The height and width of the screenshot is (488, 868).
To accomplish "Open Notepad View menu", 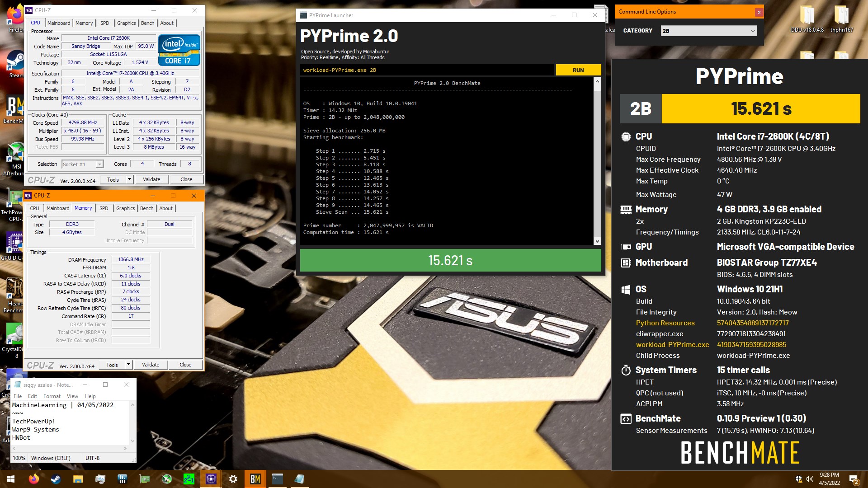I will (72, 396).
